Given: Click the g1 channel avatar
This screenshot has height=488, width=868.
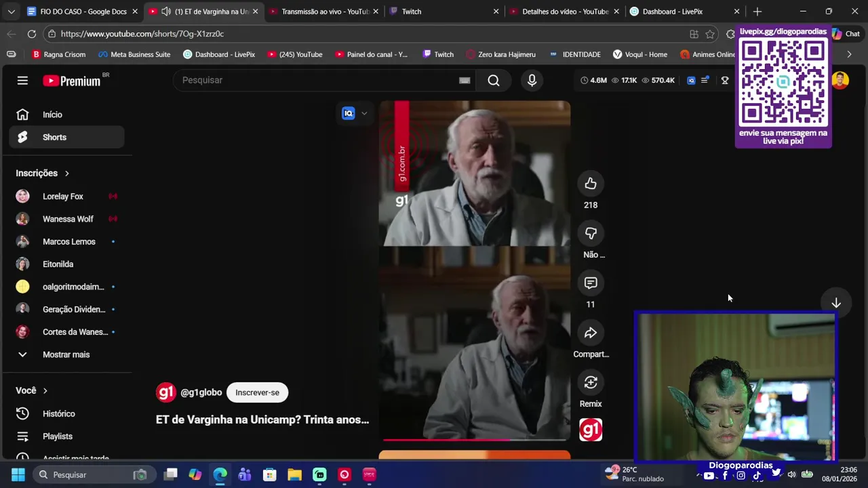Looking at the screenshot, I should [166, 392].
